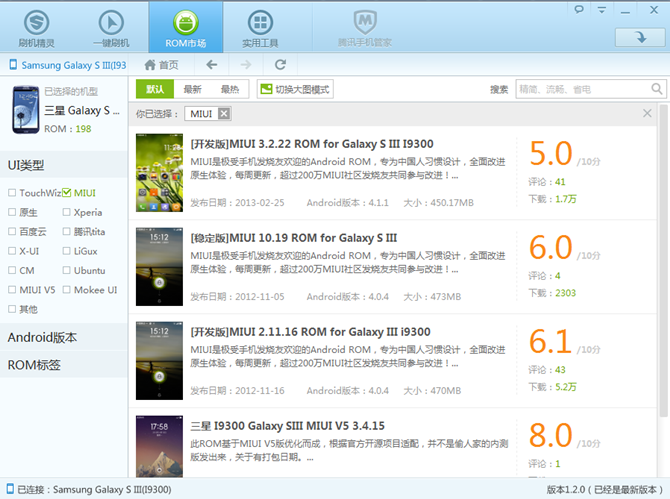
Task: Click 评论：41 comment count
Action: tap(547, 182)
